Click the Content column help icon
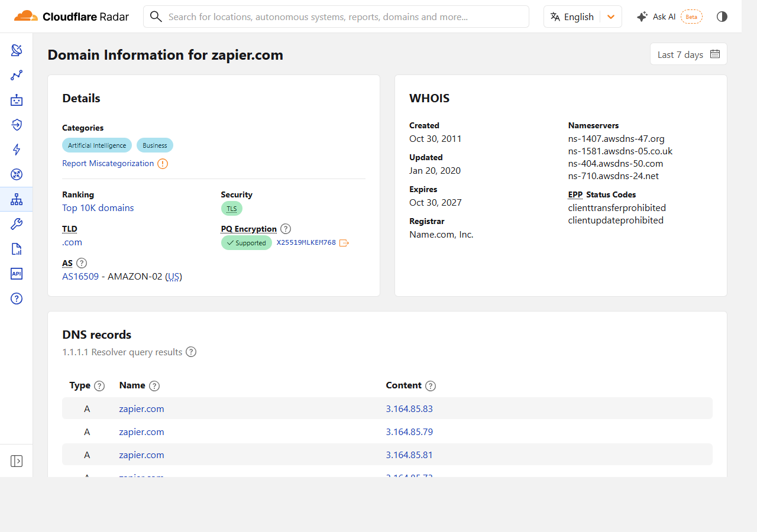The height and width of the screenshot is (532, 757). pyautogui.click(x=431, y=386)
